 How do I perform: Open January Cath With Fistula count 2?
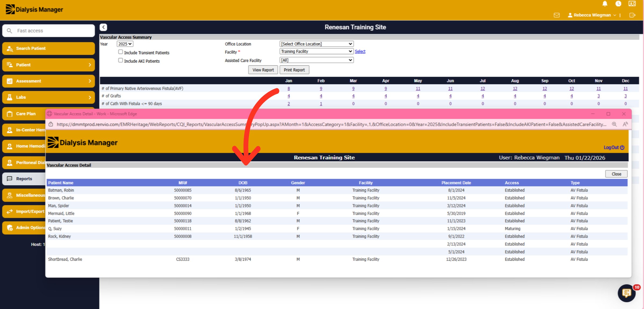pyautogui.click(x=289, y=104)
